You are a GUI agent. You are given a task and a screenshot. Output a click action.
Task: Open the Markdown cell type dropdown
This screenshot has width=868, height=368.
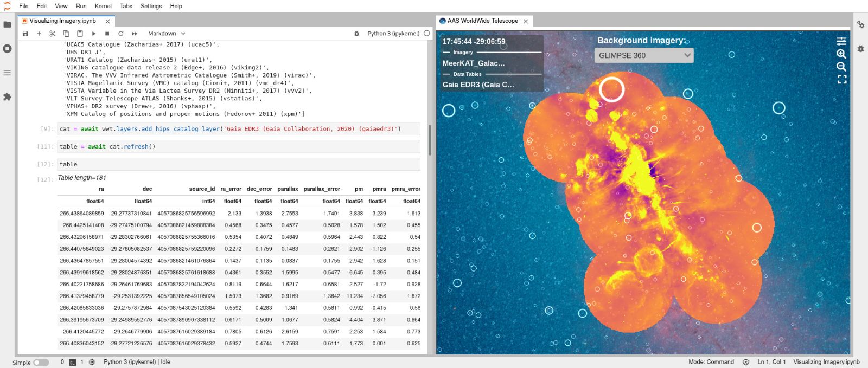(167, 34)
